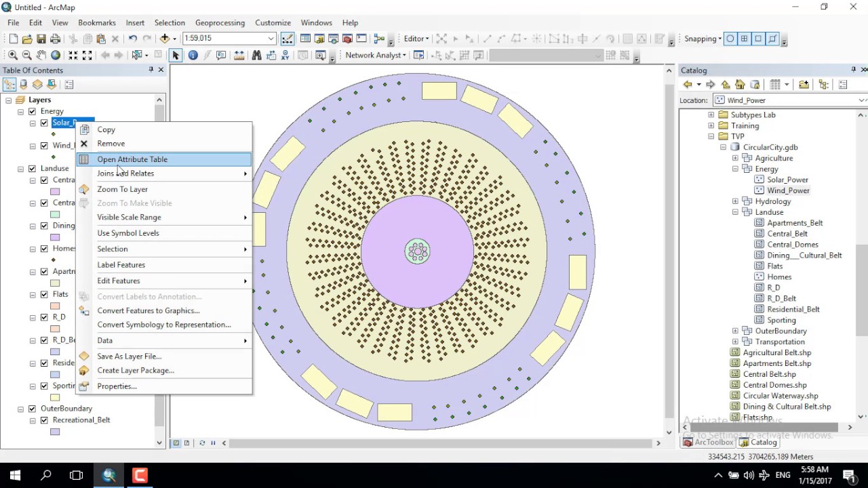Uncheck the Energy group layer checkbox
Viewport: 868px width, 488px height.
[x=32, y=111]
